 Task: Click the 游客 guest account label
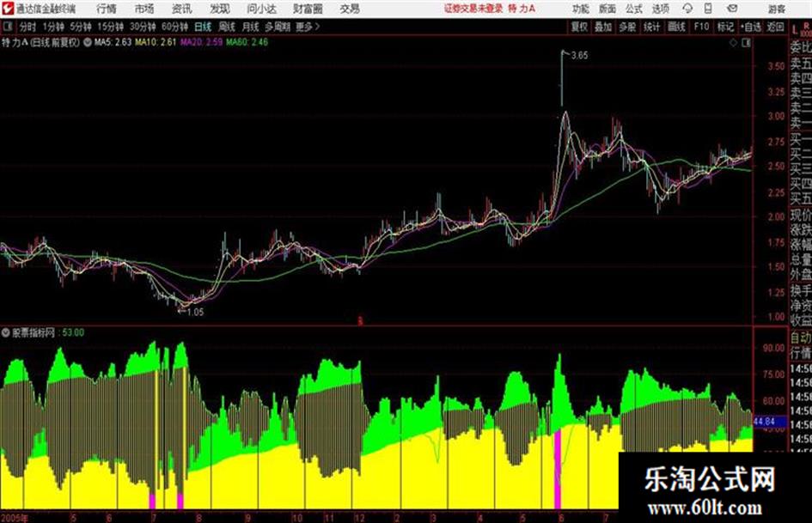coord(776,9)
